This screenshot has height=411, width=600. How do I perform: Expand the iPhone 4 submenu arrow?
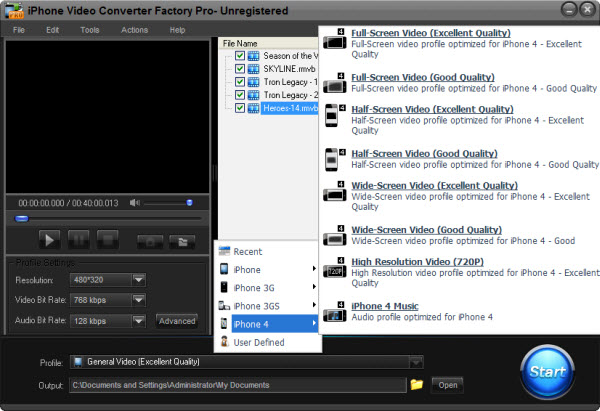pyautogui.click(x=314, y=323)
